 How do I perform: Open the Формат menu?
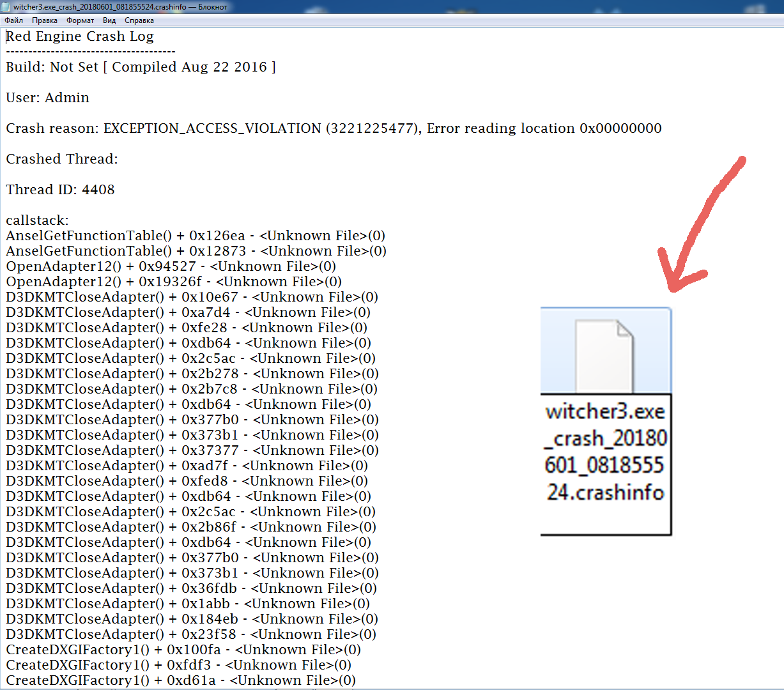pos(80,20)
